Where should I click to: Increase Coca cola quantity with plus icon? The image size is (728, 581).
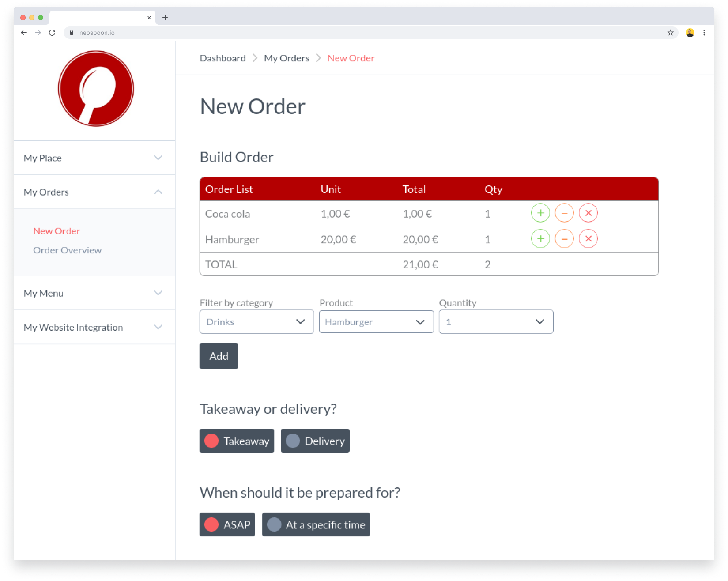click(x=540, y=213)
